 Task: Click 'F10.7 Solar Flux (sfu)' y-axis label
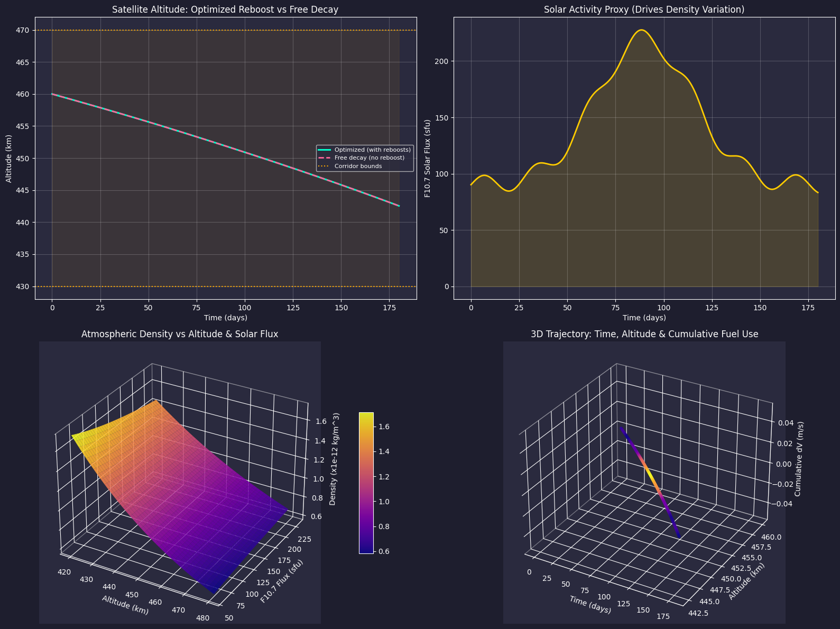428,158
